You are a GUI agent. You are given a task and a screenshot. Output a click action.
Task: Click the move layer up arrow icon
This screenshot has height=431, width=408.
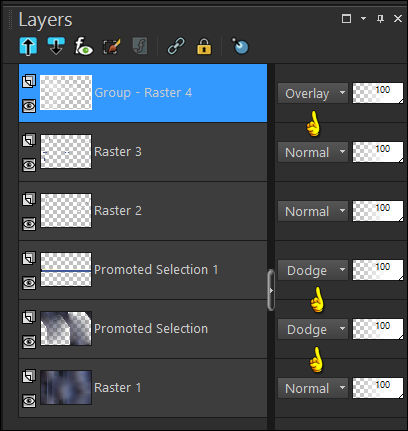[x=28, y=46]
